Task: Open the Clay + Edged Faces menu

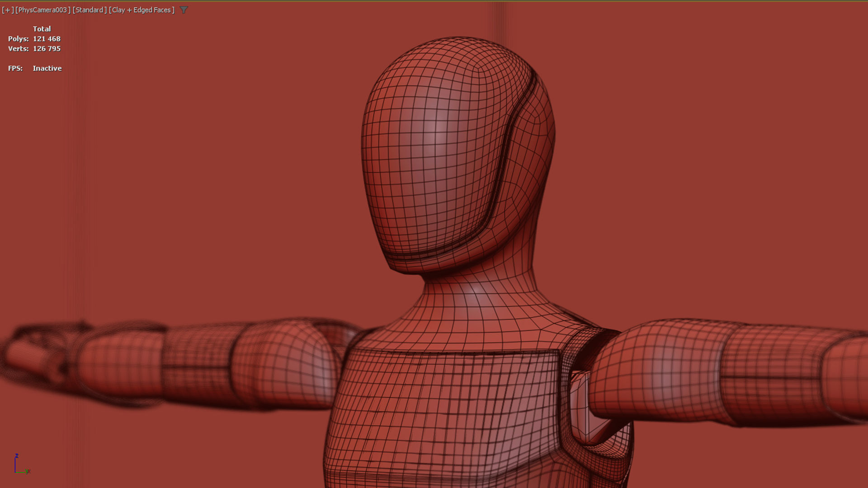Action: pyautogui.click(x=142, y=10)
